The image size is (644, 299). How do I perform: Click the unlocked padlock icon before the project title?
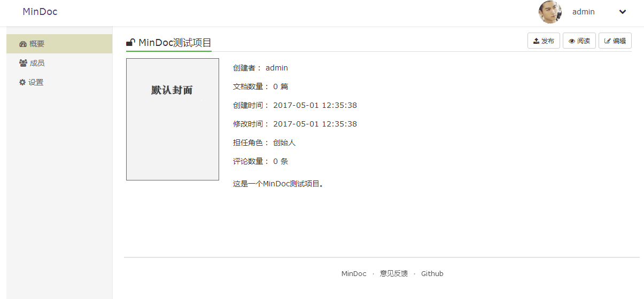tap(130, 43)
